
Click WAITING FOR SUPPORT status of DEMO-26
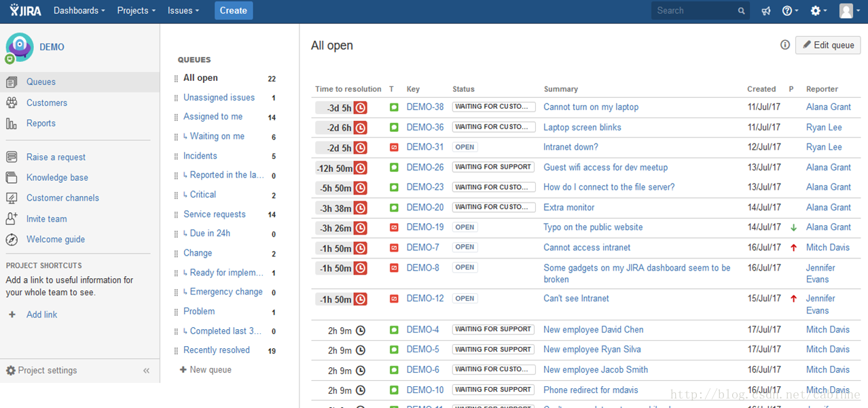(x=493, y=167)
